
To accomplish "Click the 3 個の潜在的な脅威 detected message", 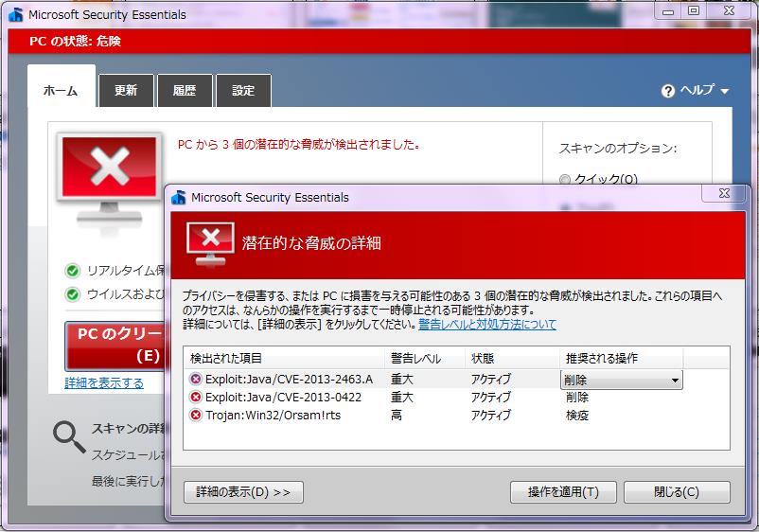I will (x=299, y=144).
